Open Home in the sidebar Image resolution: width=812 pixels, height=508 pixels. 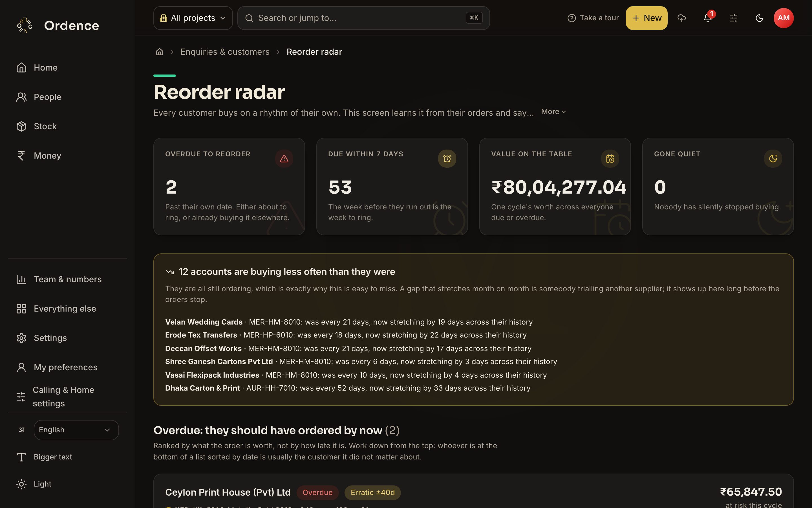(x=67, y=67)
